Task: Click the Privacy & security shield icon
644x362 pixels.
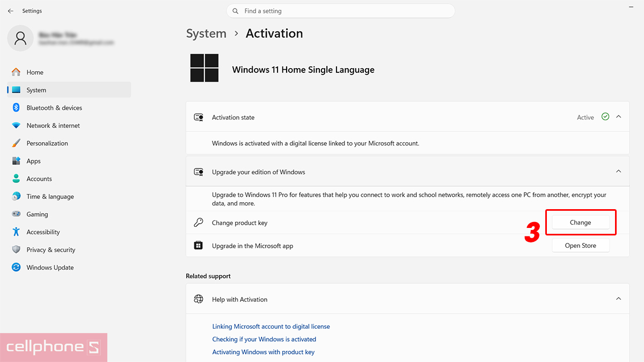Action: (16, 249)
